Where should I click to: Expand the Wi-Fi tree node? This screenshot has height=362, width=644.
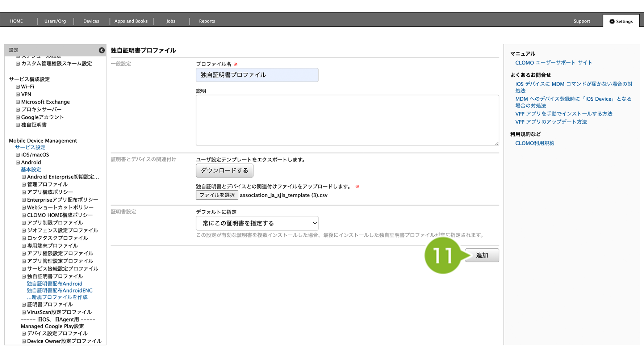(18, 87)
